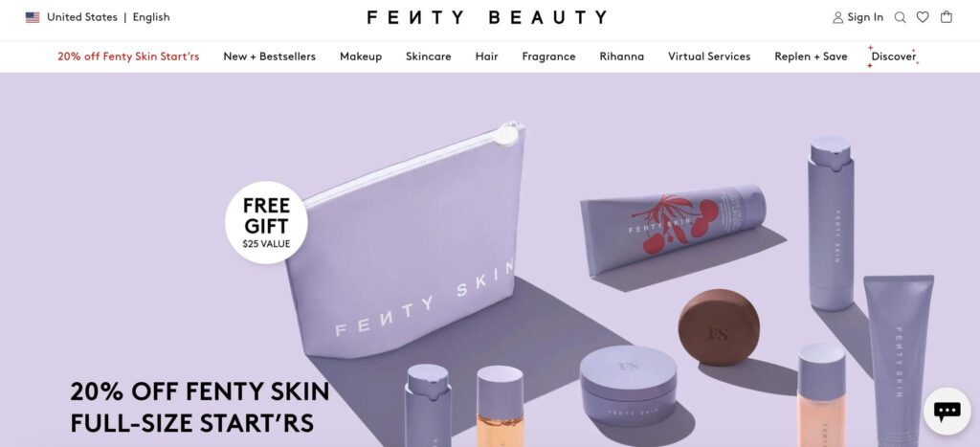This screenshot has width=980, height=447.
Task: Expand New + Bestsellers menu
Action: (269, 56)
